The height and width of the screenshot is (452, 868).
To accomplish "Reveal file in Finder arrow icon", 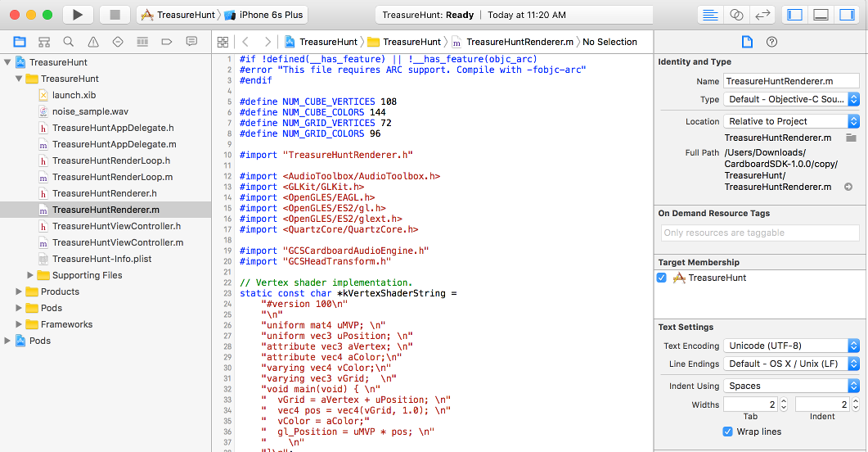I will [848, 188].
